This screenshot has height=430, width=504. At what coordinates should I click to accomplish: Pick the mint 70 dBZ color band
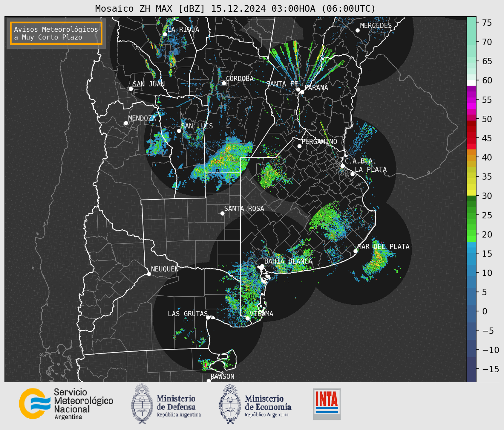click(x=471, y=42)
